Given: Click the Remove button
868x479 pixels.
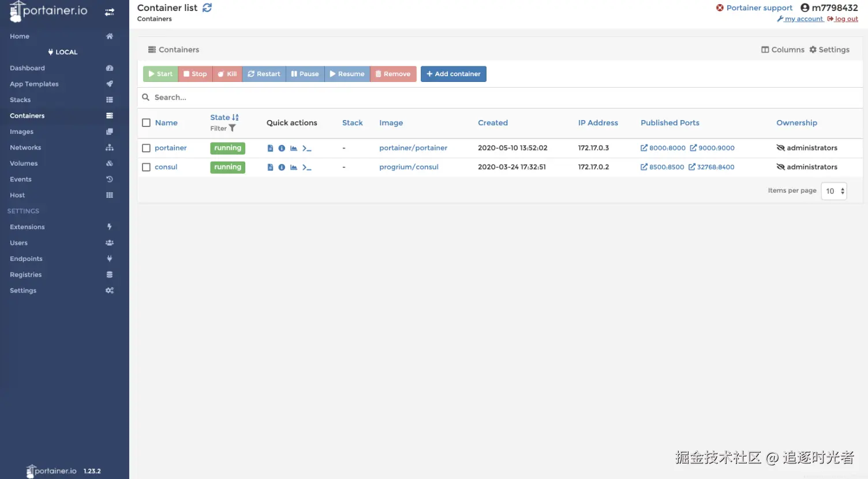Looking at the screenshot, I should [393, 74].
